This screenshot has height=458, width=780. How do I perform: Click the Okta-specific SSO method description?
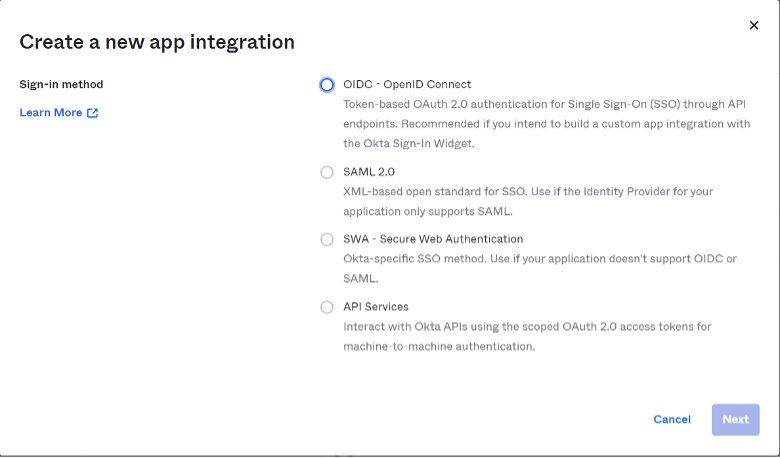coord(540,259)
